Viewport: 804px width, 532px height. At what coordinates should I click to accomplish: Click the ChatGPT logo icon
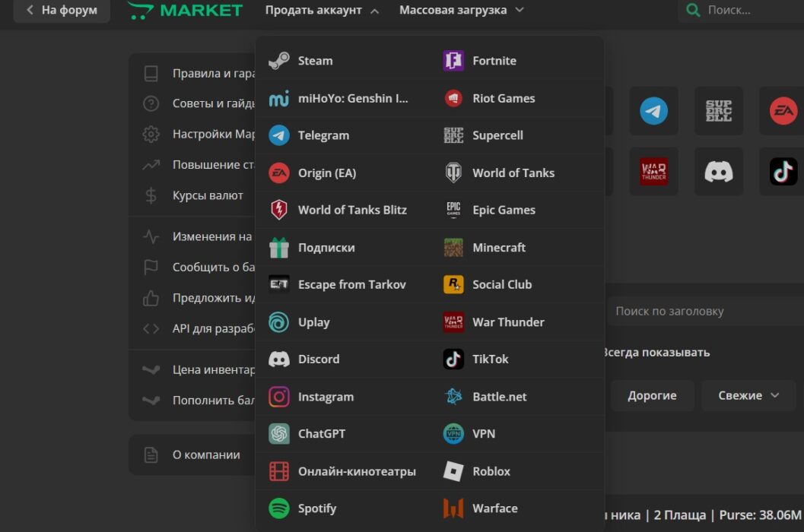[x=279, y=434]
